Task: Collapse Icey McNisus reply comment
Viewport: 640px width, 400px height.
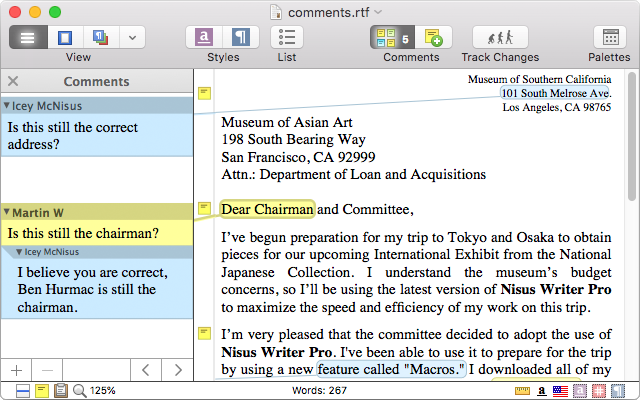Action: tap(19, 252)
